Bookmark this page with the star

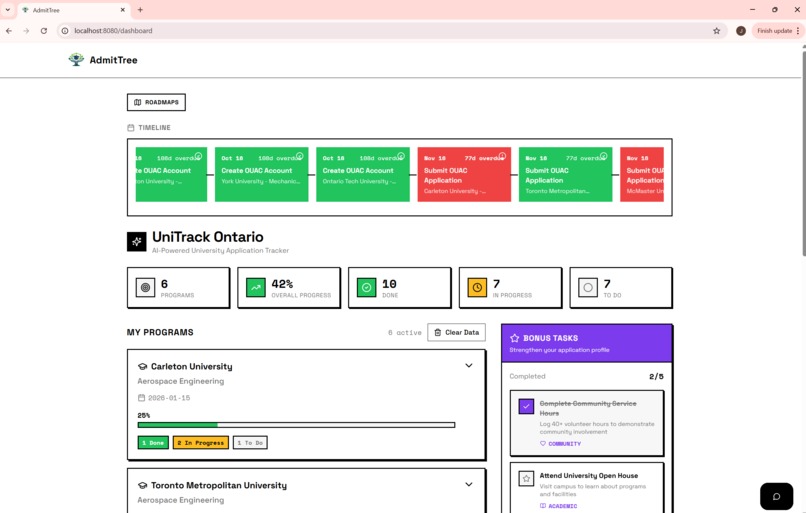point(717,31)
